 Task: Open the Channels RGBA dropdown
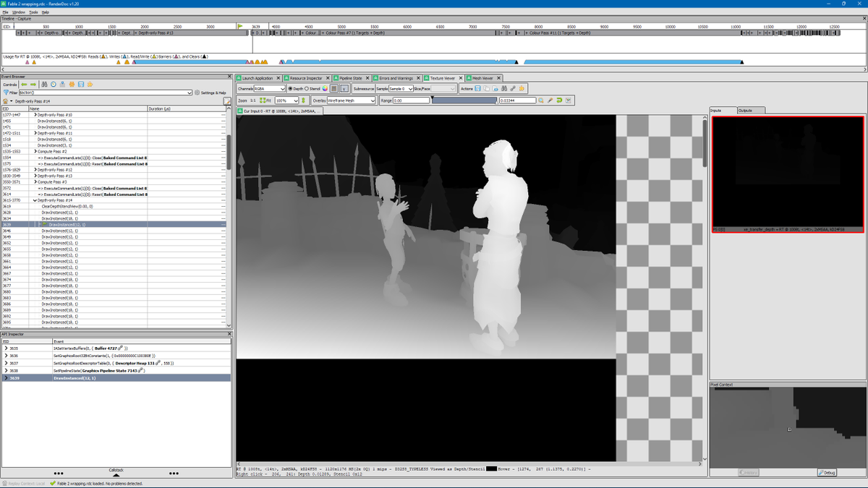point(270,88)
